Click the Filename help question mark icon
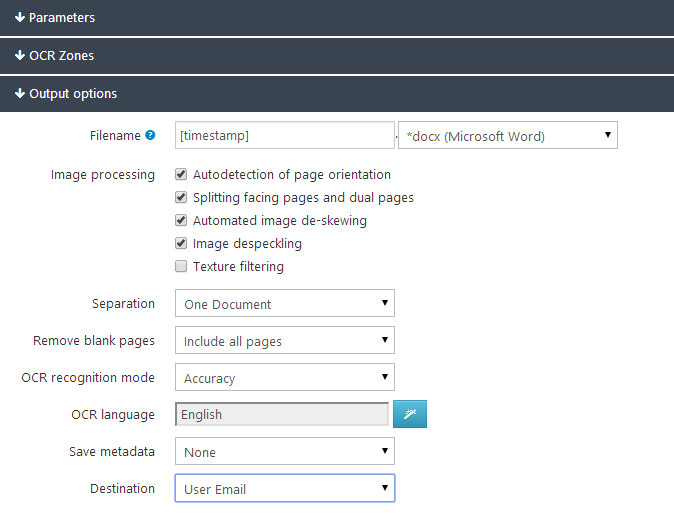The height and width of the screenshot is (518, 674). point(150,135)
